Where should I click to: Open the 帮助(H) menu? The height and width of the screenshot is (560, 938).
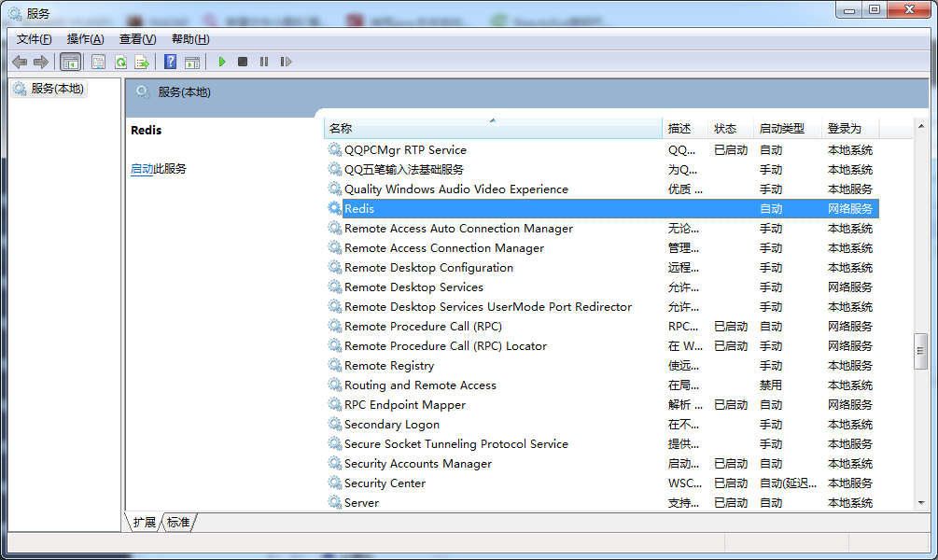[x=190, y=39]
